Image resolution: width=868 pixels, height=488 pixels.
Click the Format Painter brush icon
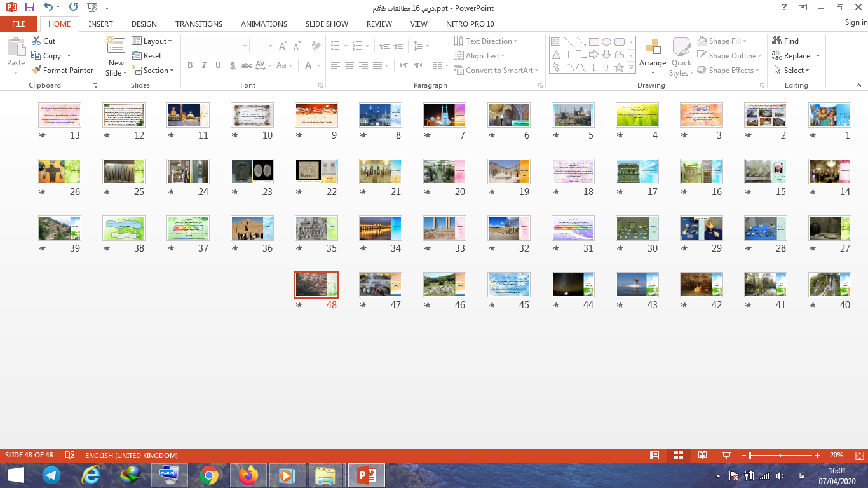pyautogui.click(x=36, y=71)
